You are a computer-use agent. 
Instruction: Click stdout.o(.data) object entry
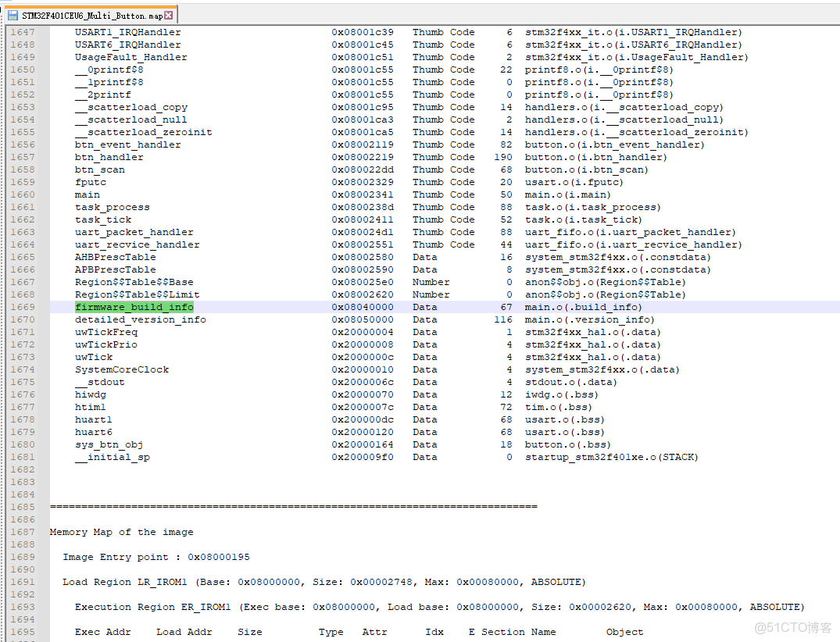point(570,382)
